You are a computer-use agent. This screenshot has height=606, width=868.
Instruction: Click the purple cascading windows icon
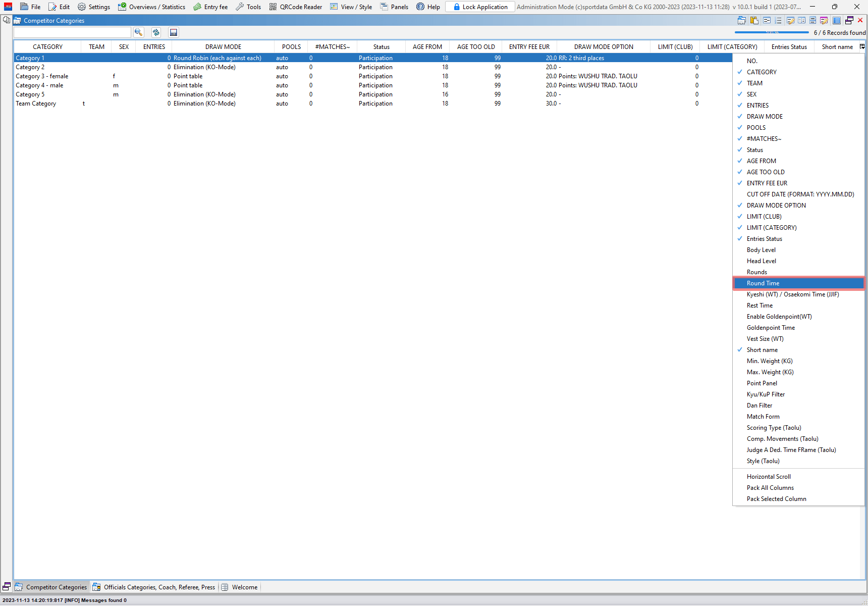(x=849, y=21)
